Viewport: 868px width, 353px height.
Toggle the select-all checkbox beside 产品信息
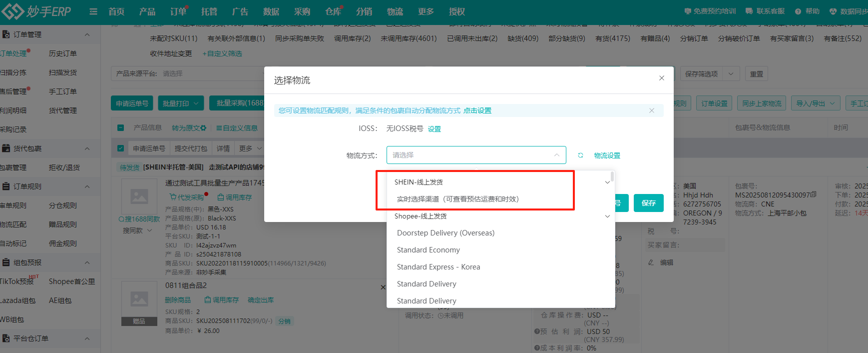[x=120, y=128]
